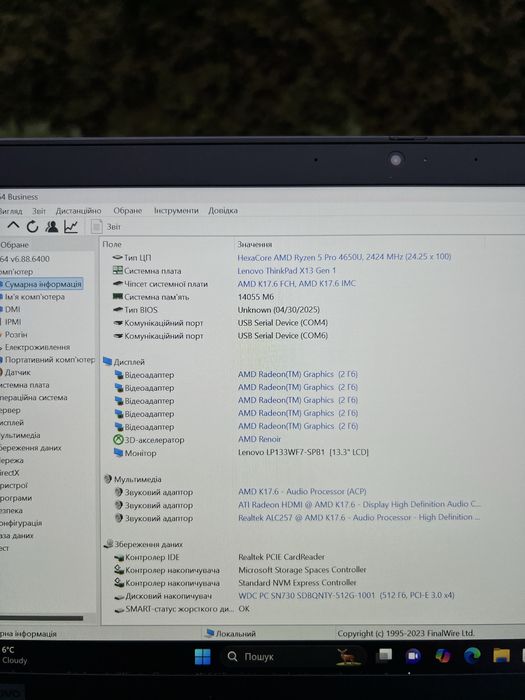Select Портативний комп'ютер tree item

50,359
